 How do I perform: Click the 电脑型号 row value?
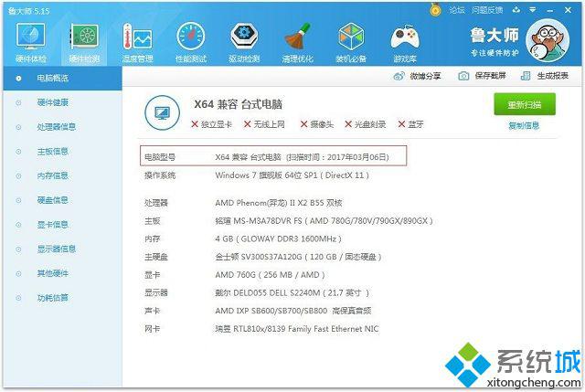[302, 157]
